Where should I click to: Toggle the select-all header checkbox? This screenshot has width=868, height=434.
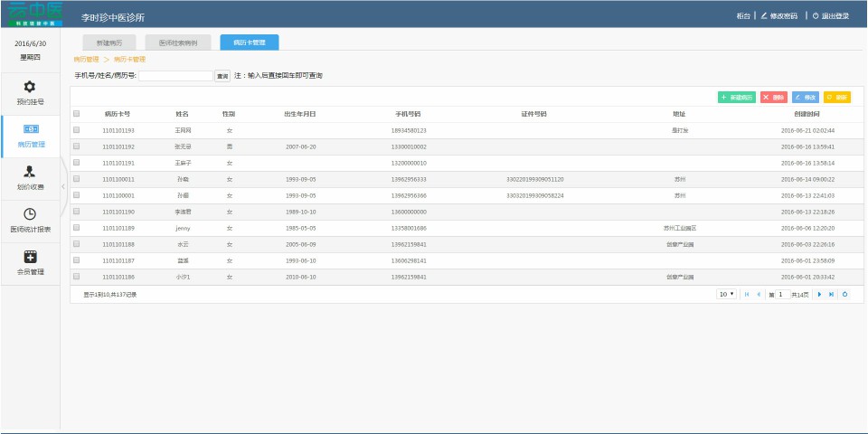(77, 114)
